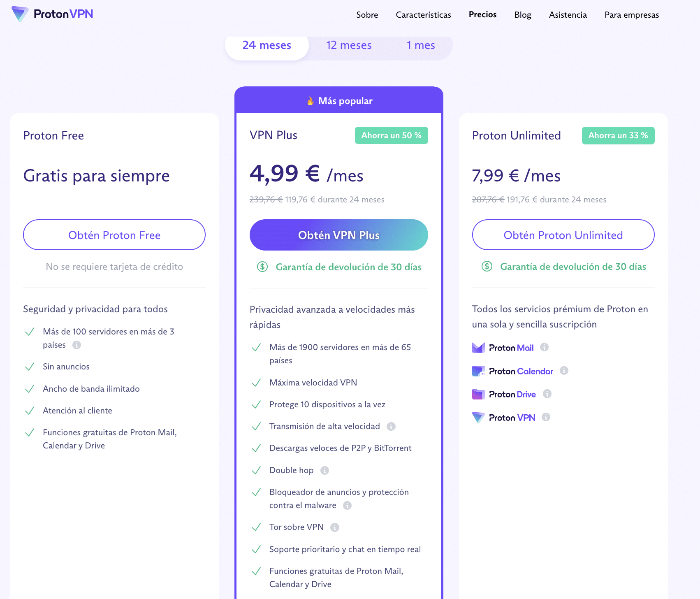This screenshot has width=700, height=599.
Task: Click Más de 1900 servidores text
Action: click(x=340, y=354)
